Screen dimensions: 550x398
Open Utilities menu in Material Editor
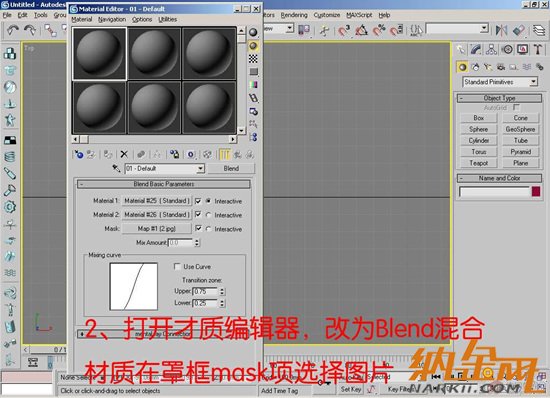click(168, 19)
